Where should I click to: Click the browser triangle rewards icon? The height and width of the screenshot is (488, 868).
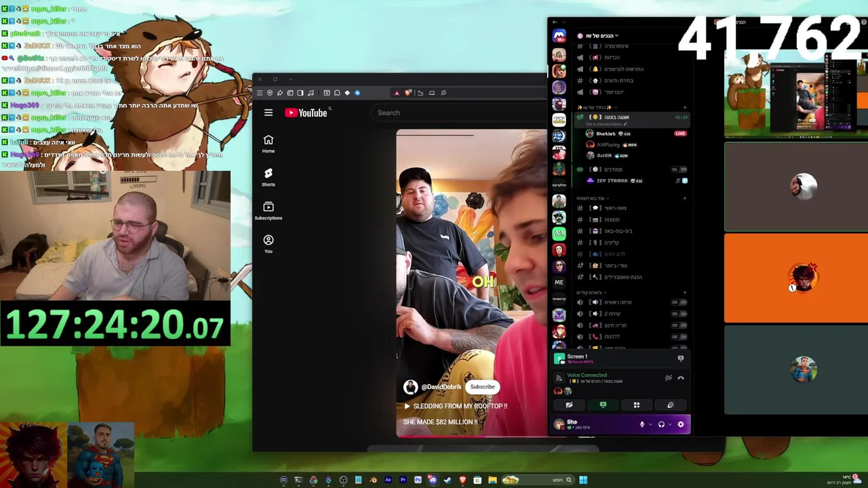(x=397, y=93)
